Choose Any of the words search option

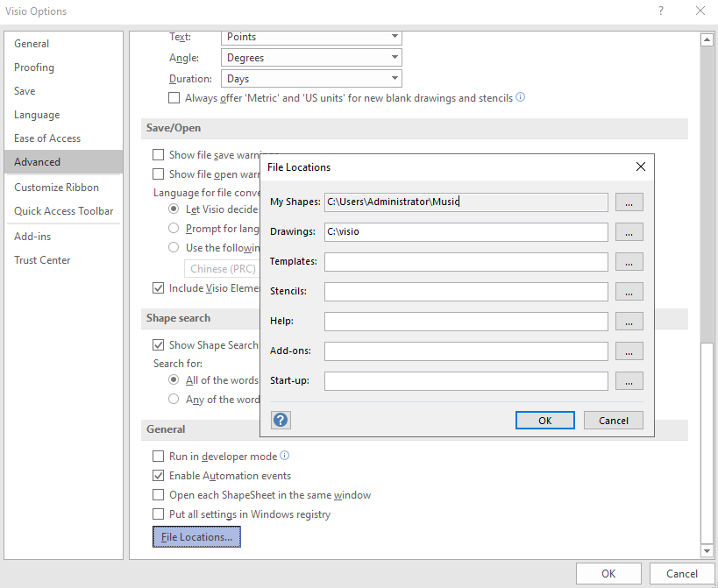coord(174,399)
